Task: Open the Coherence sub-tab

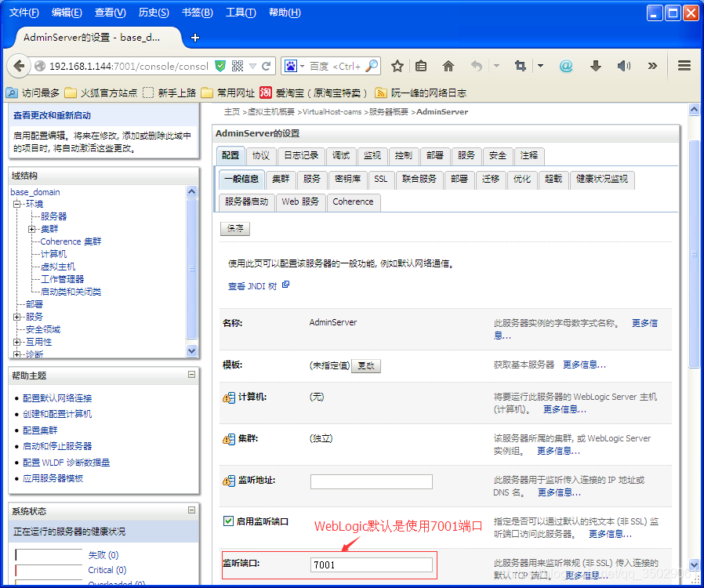Action: [x=353, y=202]
